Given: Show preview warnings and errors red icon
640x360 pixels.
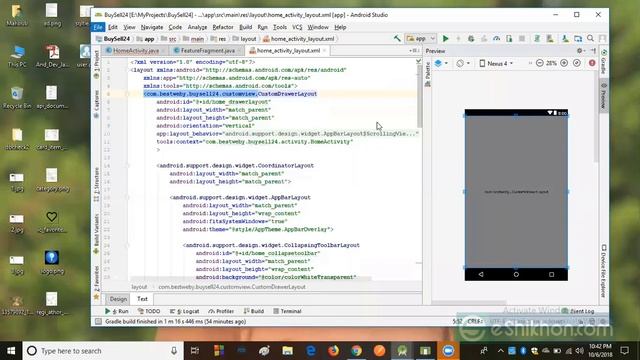Looking at the screenshot, I should (592, 63).
